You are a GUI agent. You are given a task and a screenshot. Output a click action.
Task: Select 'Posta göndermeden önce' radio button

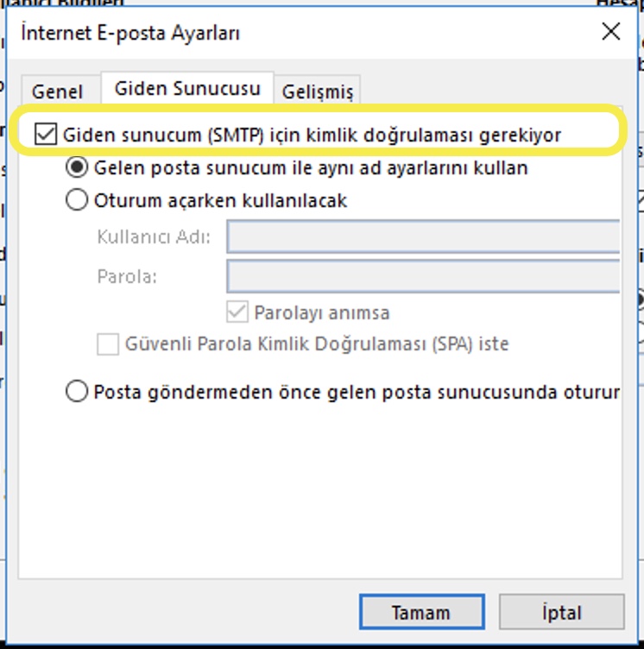click(x=78, y=392)
